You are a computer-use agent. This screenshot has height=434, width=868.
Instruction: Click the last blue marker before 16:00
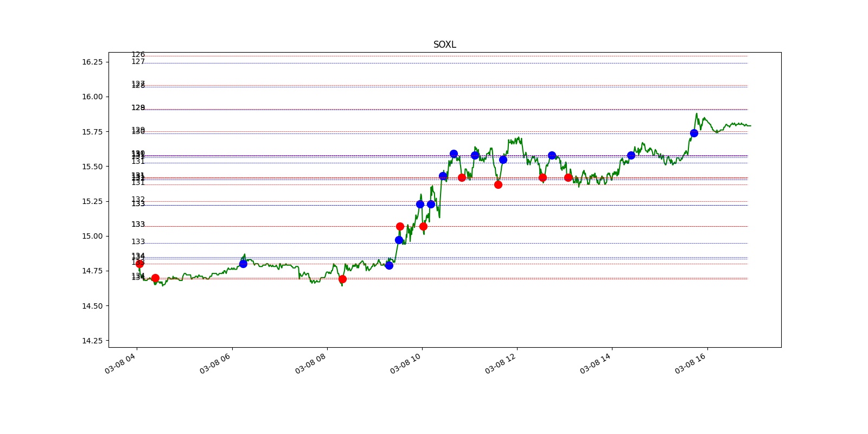coord(694,133)
